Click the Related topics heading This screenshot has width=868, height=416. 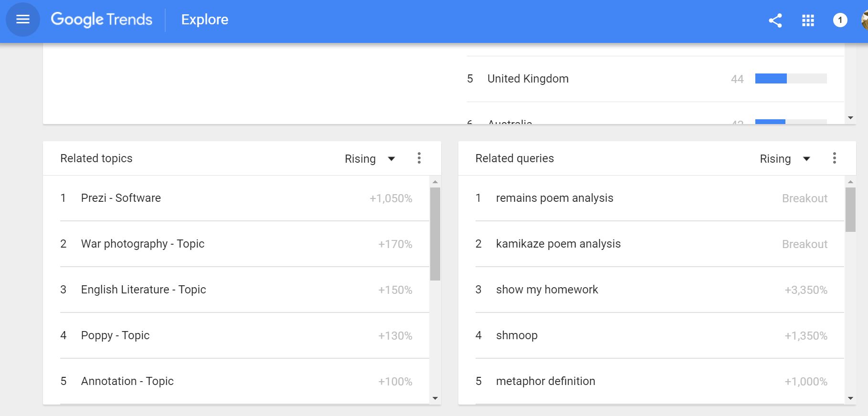(96, 158)
